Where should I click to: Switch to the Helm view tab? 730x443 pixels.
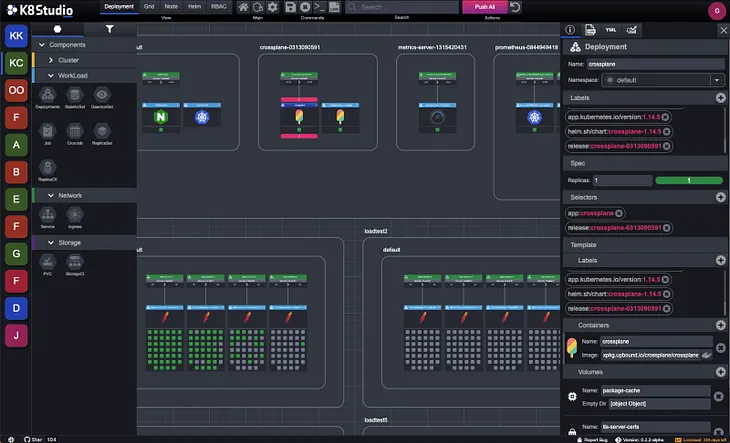click(x=195, y=7)
